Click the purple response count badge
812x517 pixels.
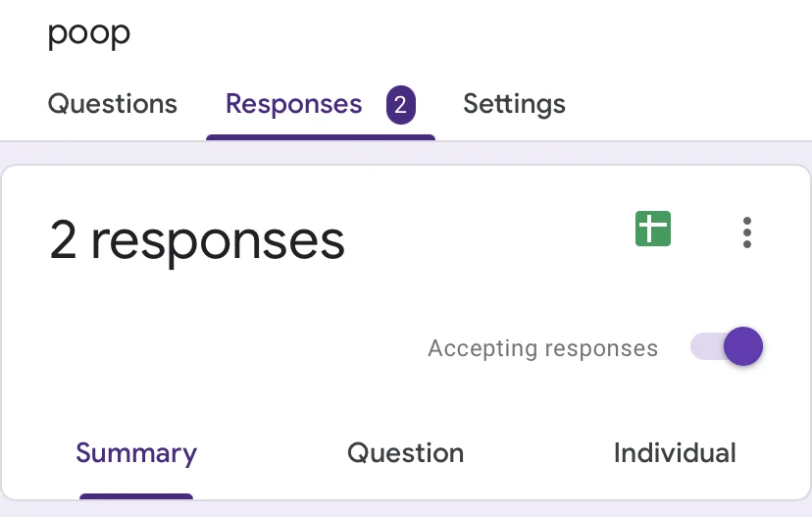point(400,105)
